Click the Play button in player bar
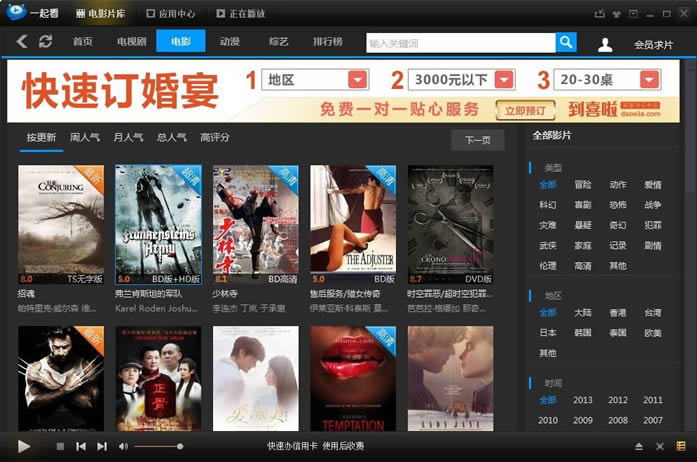This screenshot has width=697, height=462. click(x=24, y=446)
